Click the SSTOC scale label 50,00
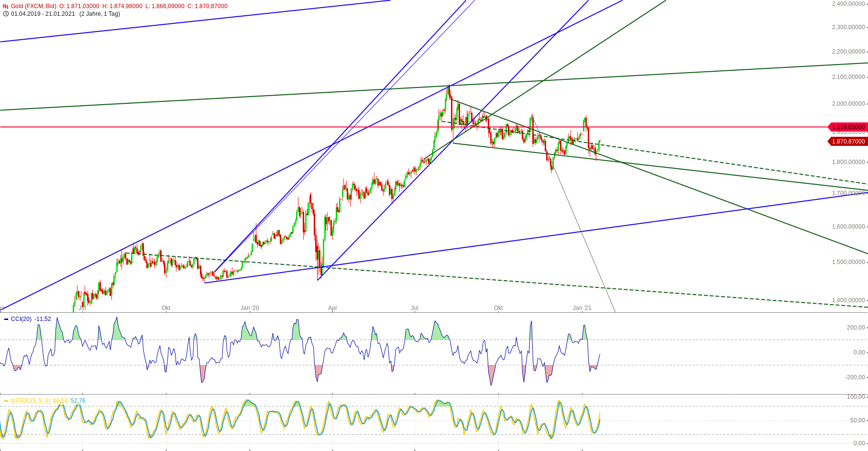868x451 pixels. pyautogui.click(x=857, y=420)
